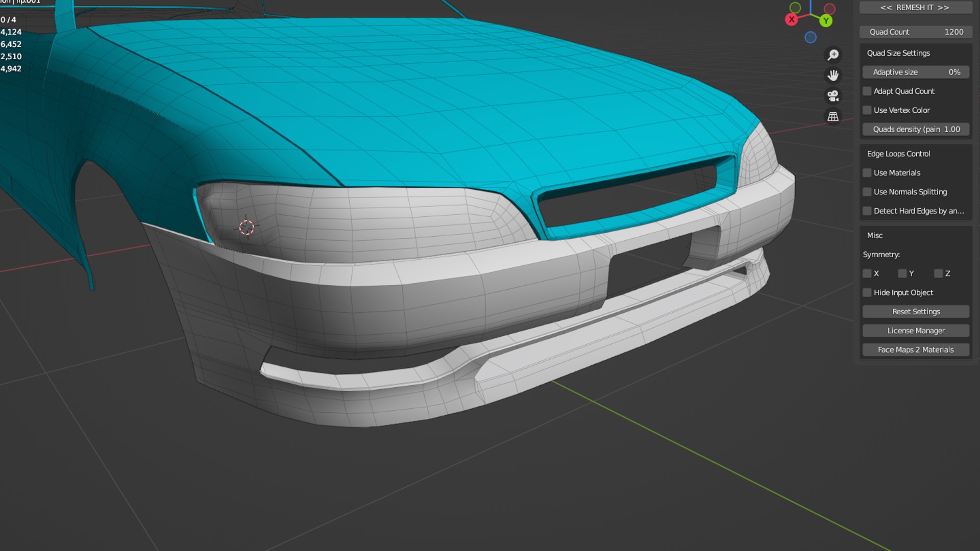980x551 pixels.
Task: Enable Adapt Quad Count checkbox
Action: pyautogui.click(x=867, y=91)
